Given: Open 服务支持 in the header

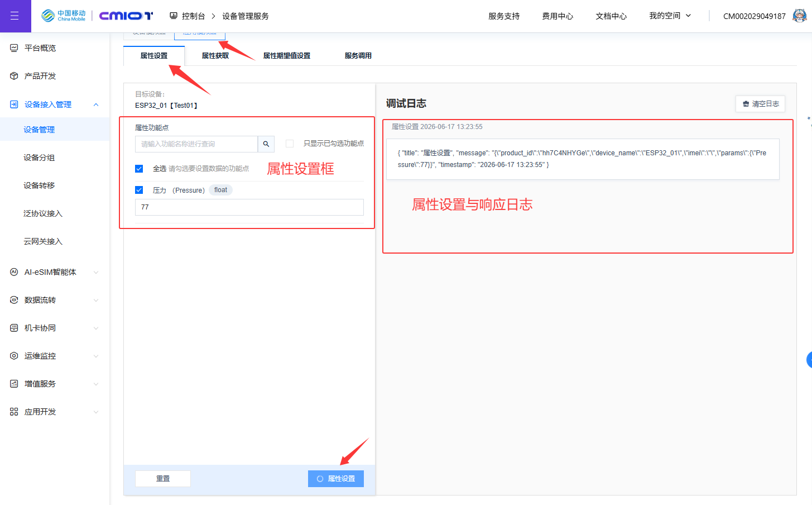Looking at the screenshot, I should click(x=504, y=16).
